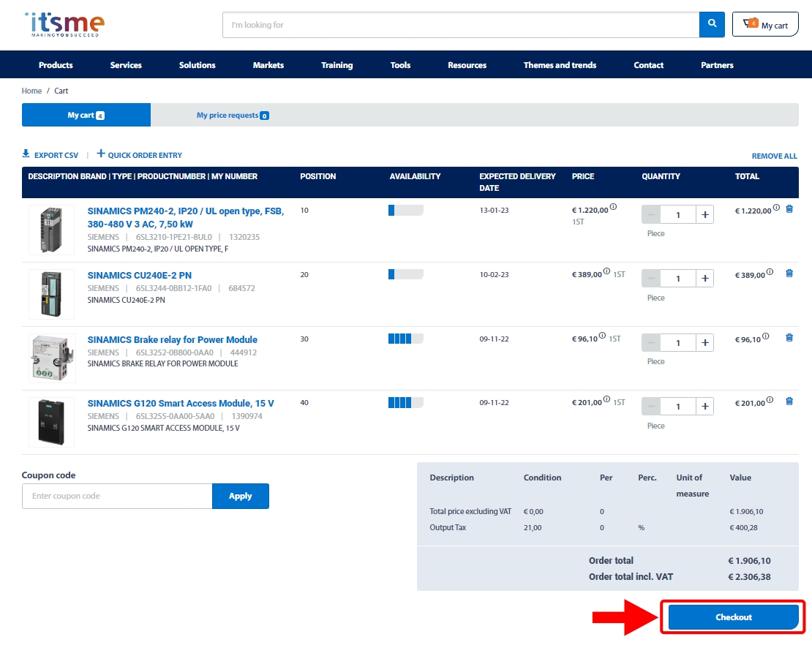
Task: Focus the 'I'm looking for' search field
Action: click(x=461, y=25)
